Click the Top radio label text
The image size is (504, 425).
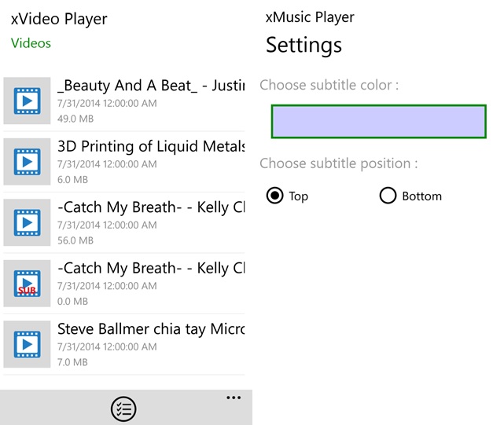point(299,196)
